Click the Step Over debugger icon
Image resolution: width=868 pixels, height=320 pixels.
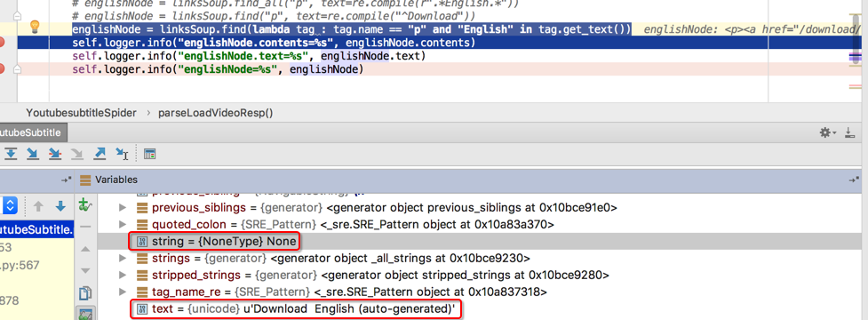tap(11, 154)
